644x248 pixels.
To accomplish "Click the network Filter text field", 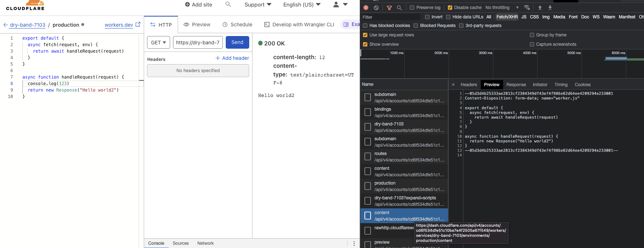I will point(391,17).
